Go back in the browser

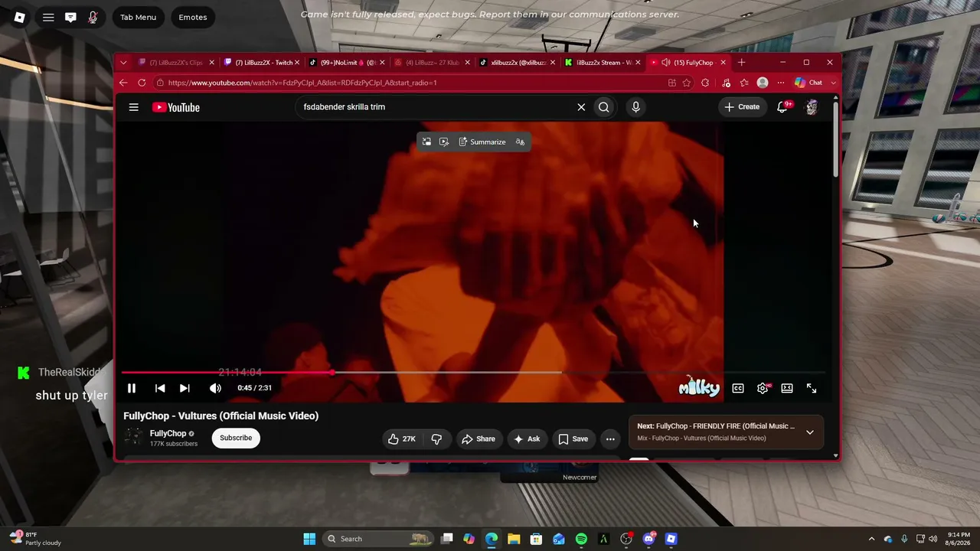pyautogui.click(x=123, y=83)
